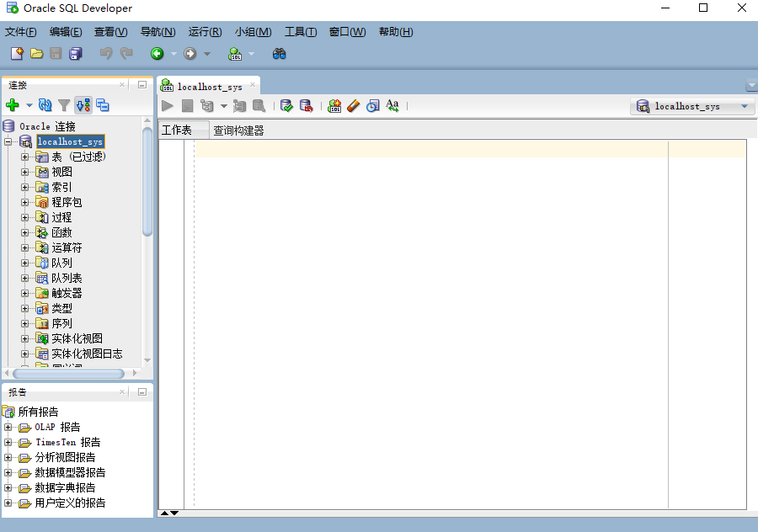Click the down arrow below the worksheet
This screenshot has height=532, width=758.
[x=174, y=513]
